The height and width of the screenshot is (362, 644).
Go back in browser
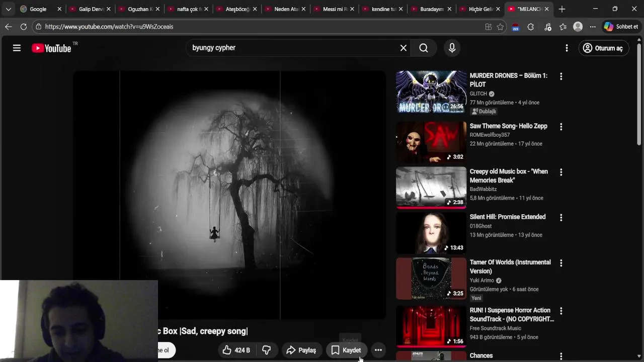(x=9, y=27)
